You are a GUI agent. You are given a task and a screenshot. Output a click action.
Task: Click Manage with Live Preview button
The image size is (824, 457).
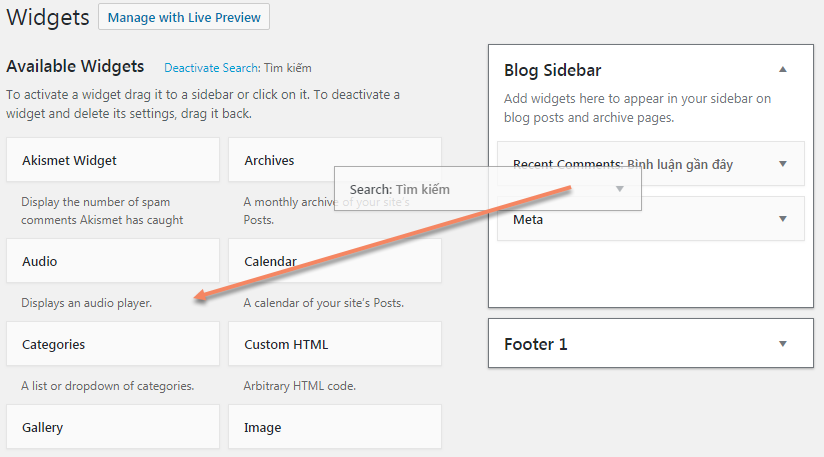point(184,17)
